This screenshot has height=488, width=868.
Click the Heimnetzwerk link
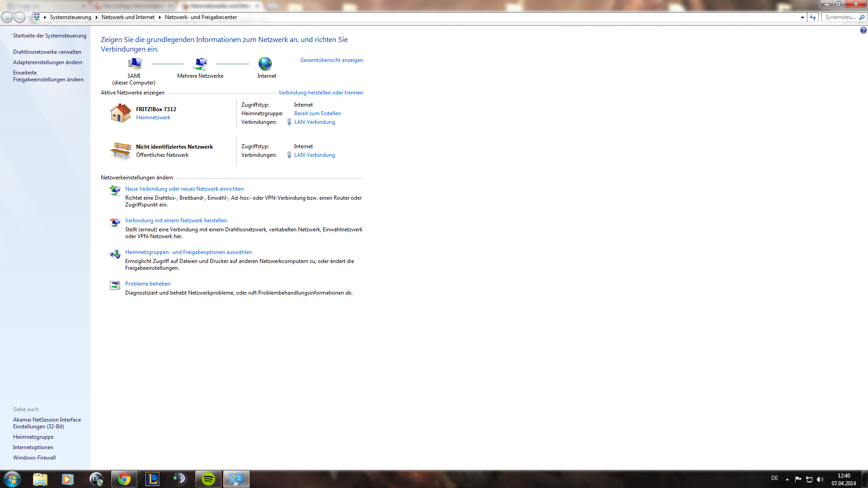click(153, 117)
